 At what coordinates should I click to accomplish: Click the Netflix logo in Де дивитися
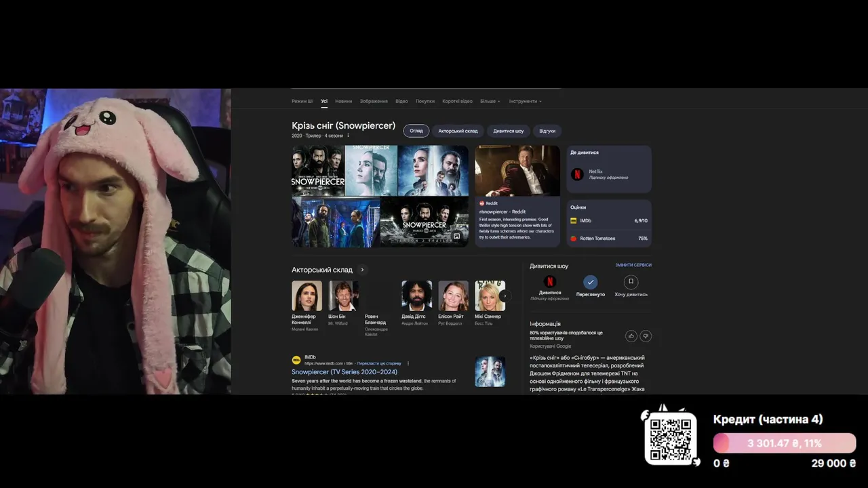[577, 174]
